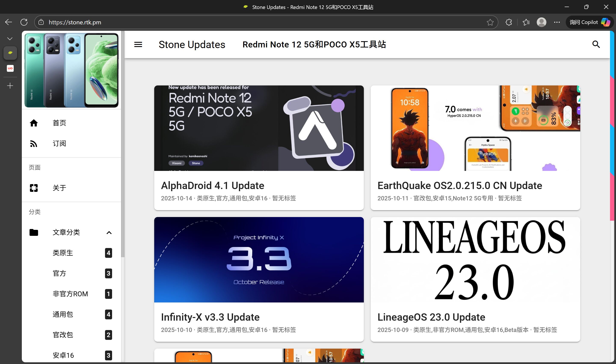The height and width of the screenshot is (364, 616).
Task: Click the home icon labeled 首页
Action: click(x=34, y=123)
